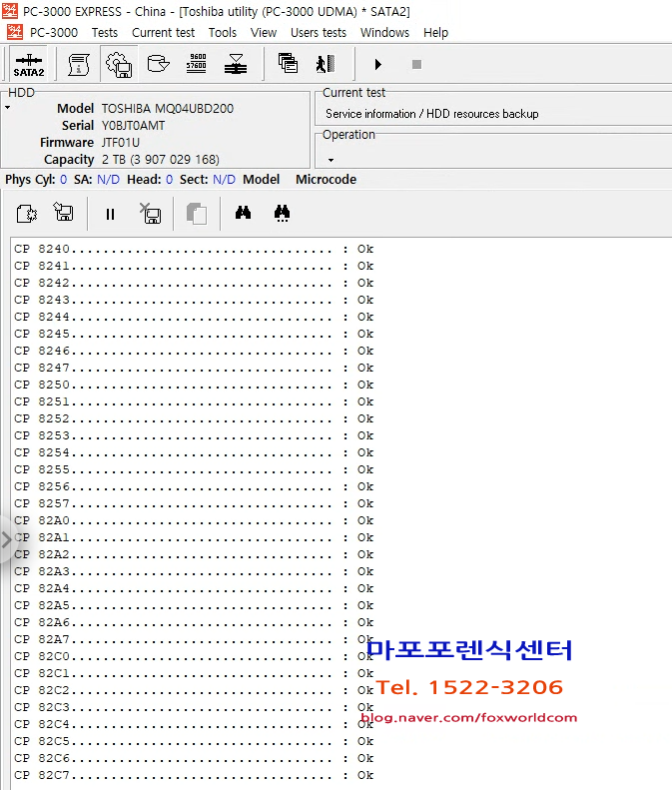The width and height of the screenshot is (672, 790).
Task: Select log line CP 82A0
Action: pos(194,520)
